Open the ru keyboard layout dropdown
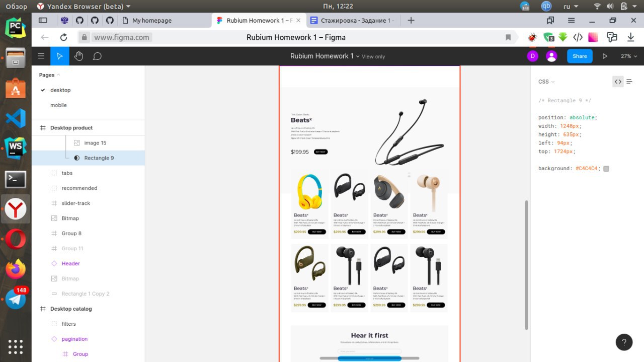 click(x=570, y=7)
